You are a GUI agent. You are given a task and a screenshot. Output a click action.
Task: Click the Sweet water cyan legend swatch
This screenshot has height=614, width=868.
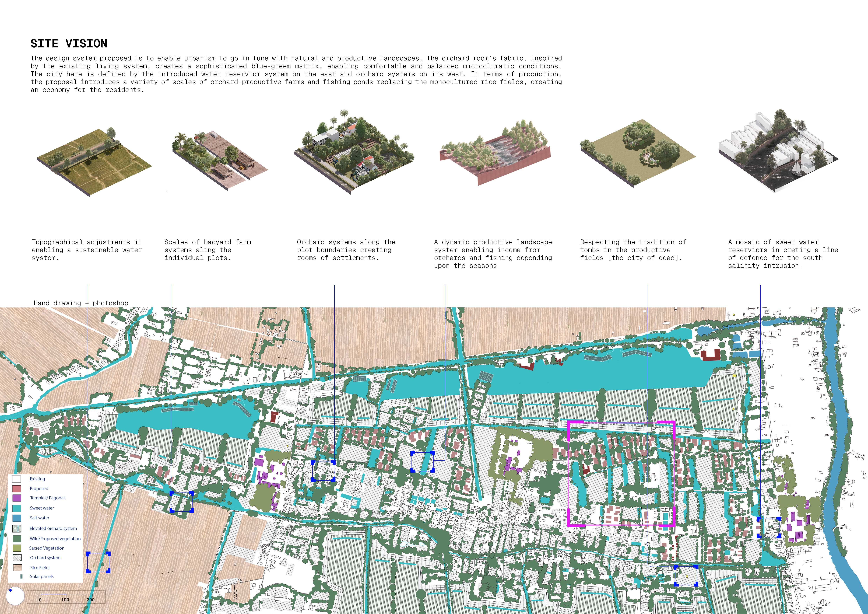tap(17, 508)
